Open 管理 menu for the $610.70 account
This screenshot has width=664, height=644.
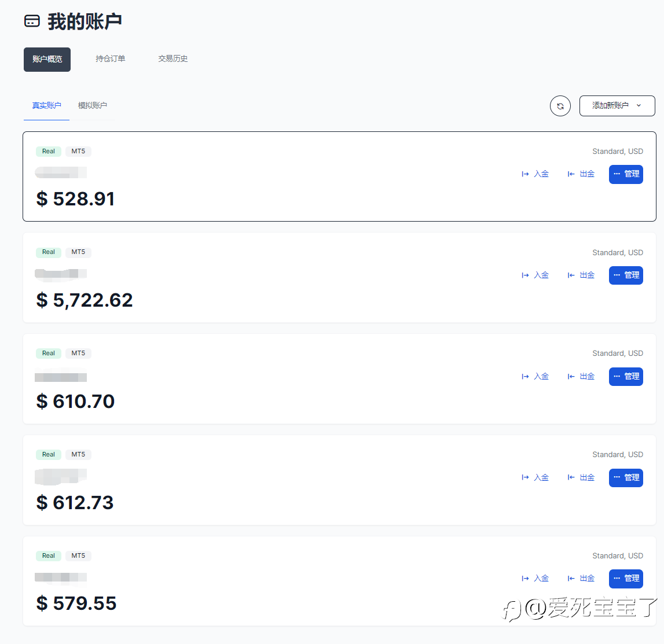pyautogui.click(x=626, y=376)
